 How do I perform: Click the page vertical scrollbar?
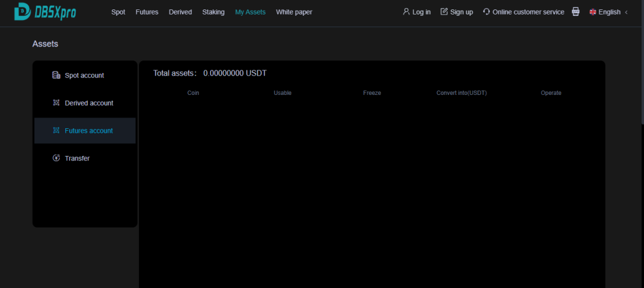642,62
